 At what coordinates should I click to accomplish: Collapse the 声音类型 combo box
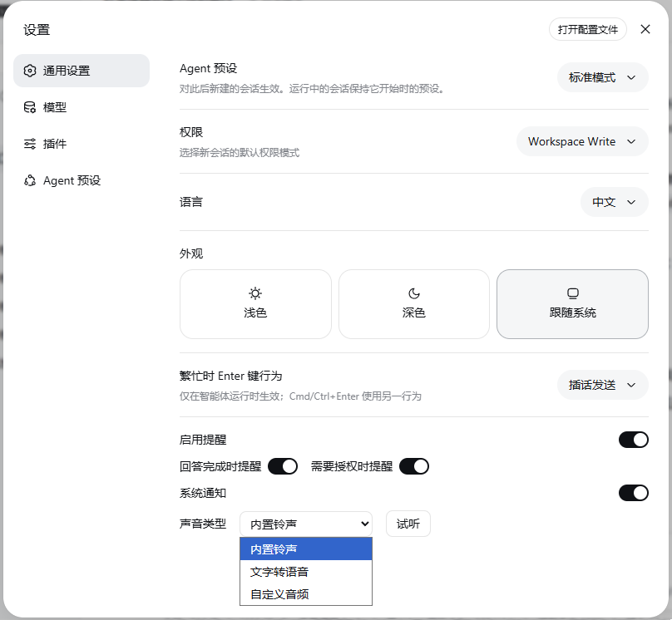point(306,524)
